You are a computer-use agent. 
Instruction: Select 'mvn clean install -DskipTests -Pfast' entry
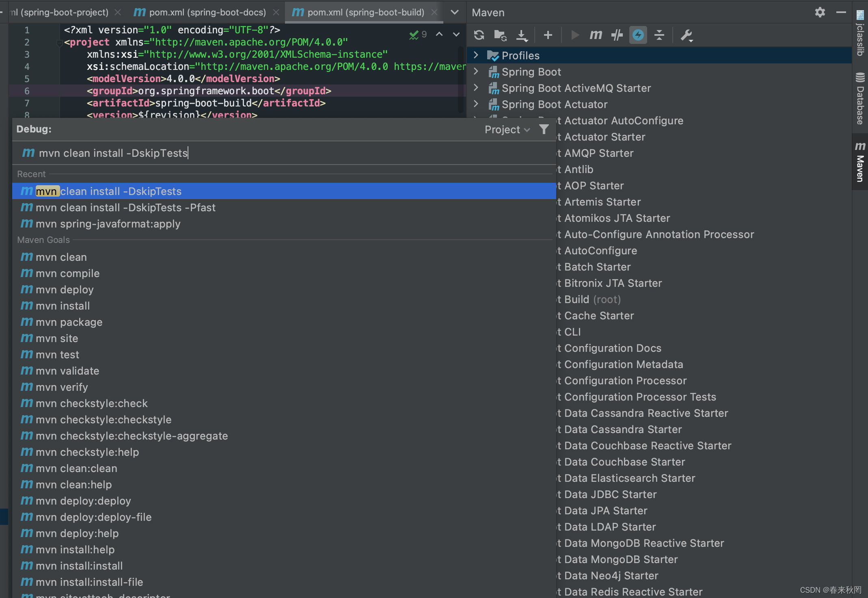(x=284, y=208)
